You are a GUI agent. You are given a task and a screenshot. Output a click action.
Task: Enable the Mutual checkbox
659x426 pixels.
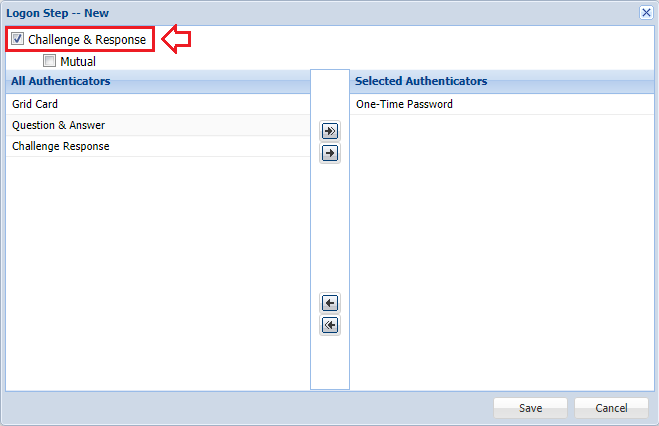[x=49, y=61]
